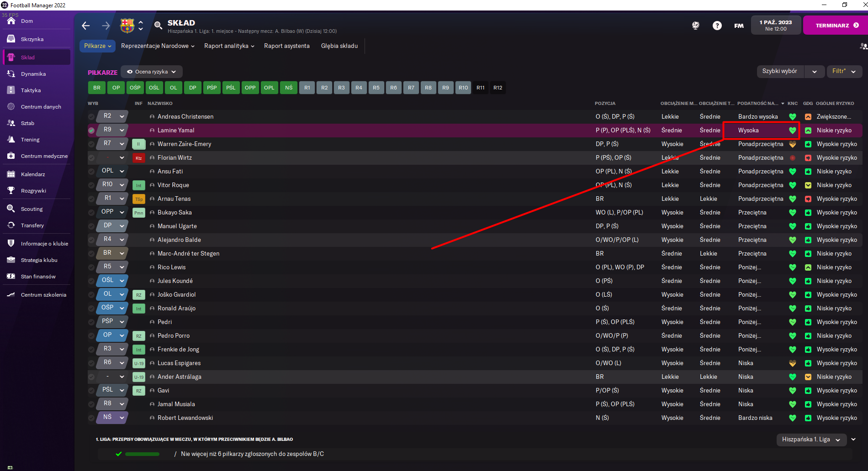Open Raport analityka menu

229,46
